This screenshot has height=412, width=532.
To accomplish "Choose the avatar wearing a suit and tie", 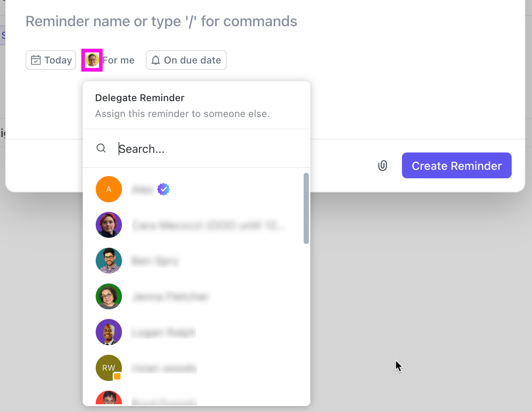I will pos(109,332).
